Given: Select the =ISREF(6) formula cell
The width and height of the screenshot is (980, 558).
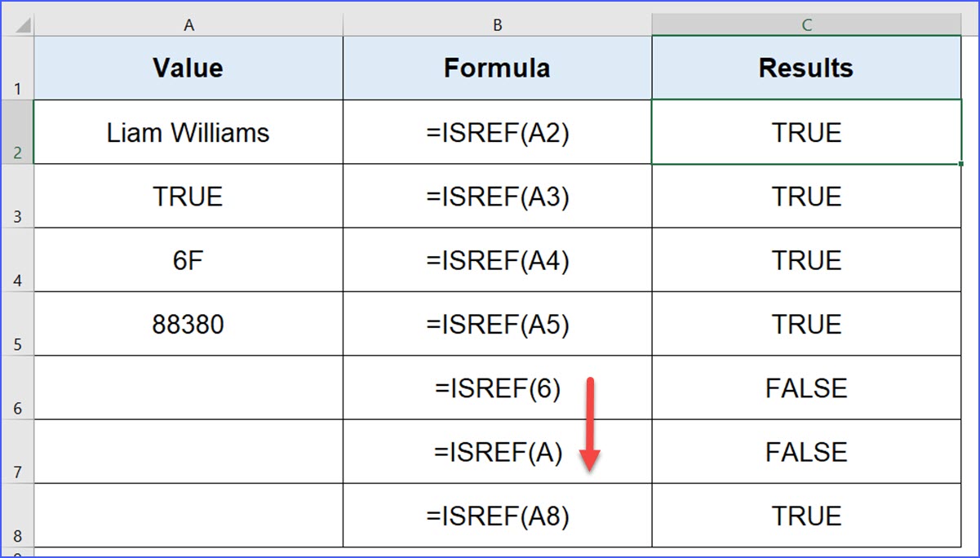Looking at the screenshot, I should (x=497, y=388).
